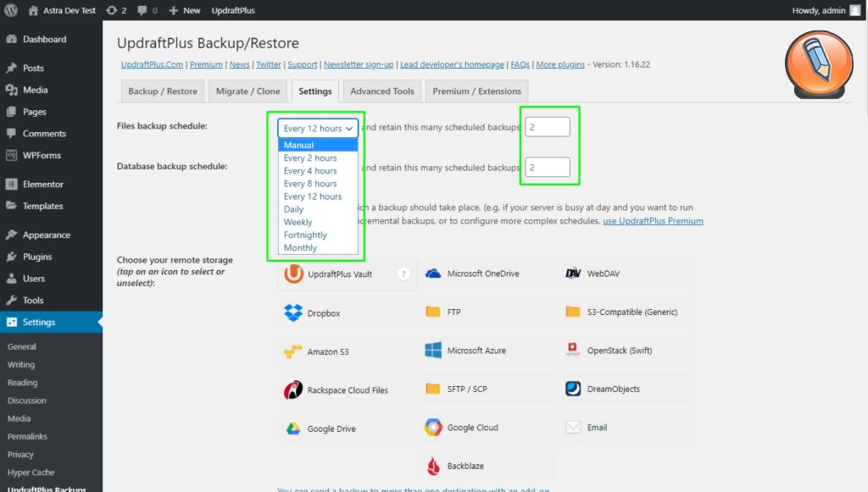
Task: Open UpdraftPlus in the admin bar
Action: pos(233,10)
